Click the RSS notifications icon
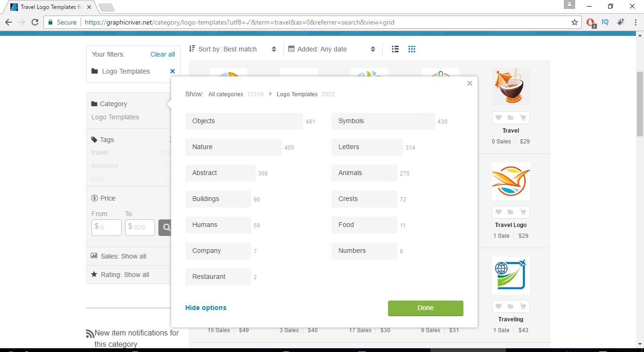The image size is (644, 352). [x=90, y=334]
